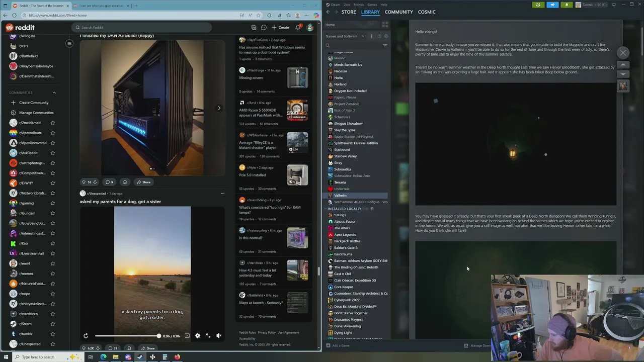
Task: Open Steam library filter options
Action: [385, 46]
